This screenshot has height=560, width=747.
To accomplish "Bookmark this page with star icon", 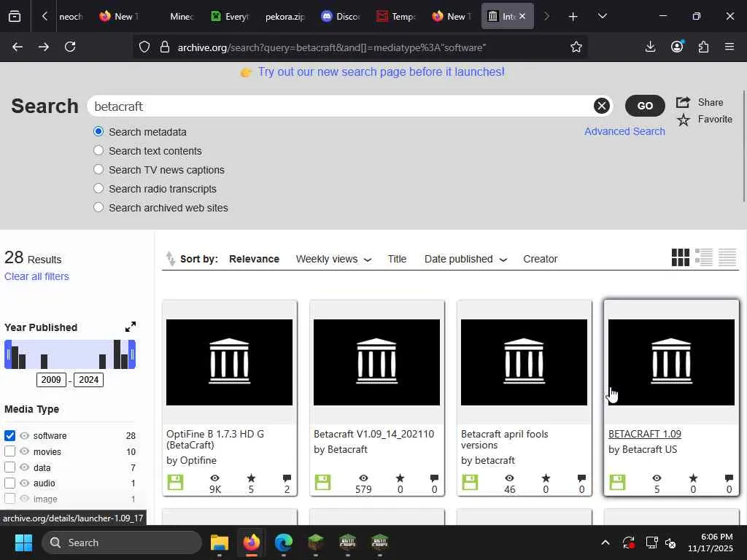I will click(576, 47).
